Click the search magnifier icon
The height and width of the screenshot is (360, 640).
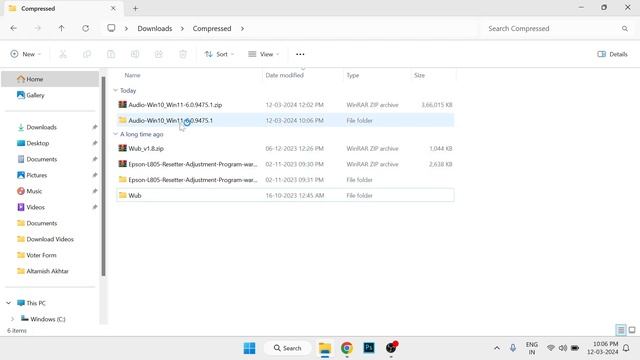pyautogui.click(x=624, y=29)
